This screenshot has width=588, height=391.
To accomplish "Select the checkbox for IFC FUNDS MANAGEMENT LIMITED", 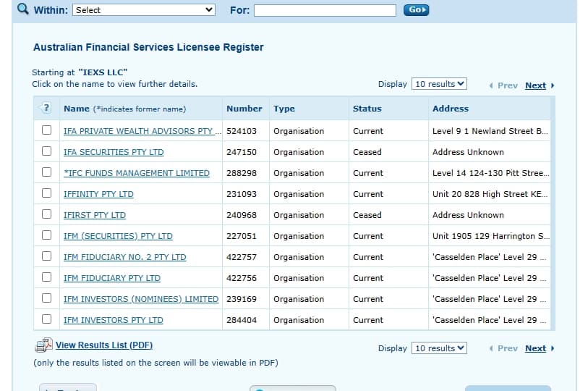I will click(46, 172).
